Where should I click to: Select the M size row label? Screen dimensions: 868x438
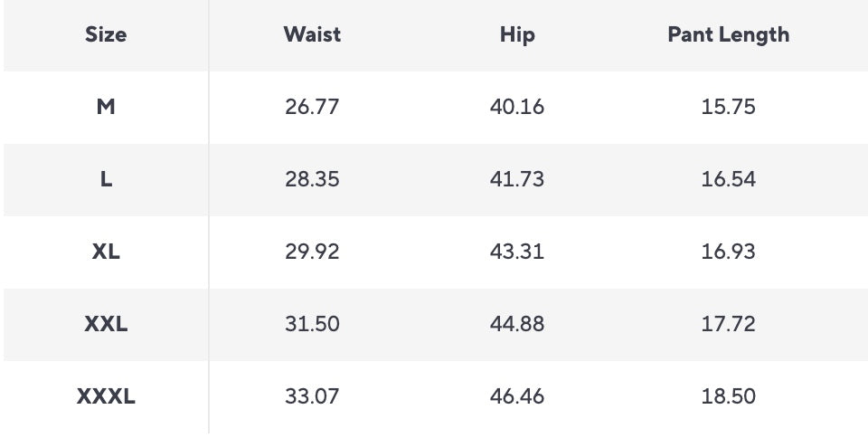coord(106,107)
